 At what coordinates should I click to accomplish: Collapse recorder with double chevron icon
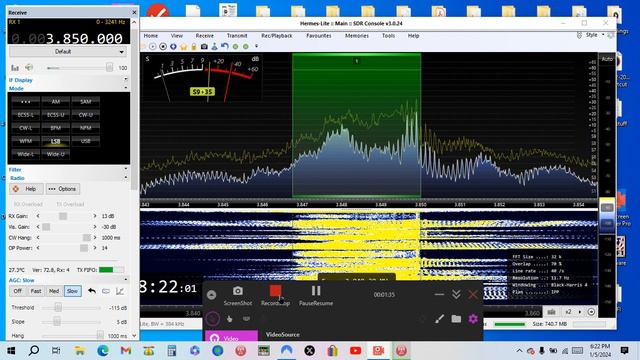[x=456, y=294]
